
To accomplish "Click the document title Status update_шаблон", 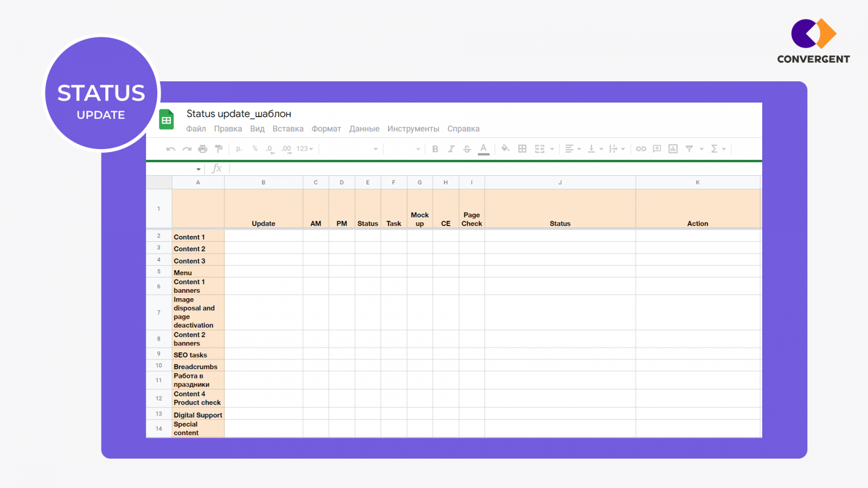I will pyautogui.click(x=239, y=114).
